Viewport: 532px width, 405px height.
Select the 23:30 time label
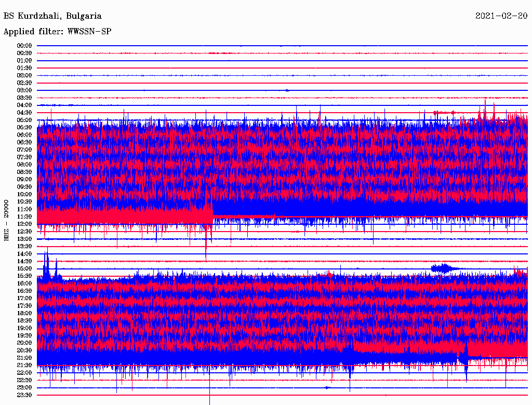click(24, 395)
